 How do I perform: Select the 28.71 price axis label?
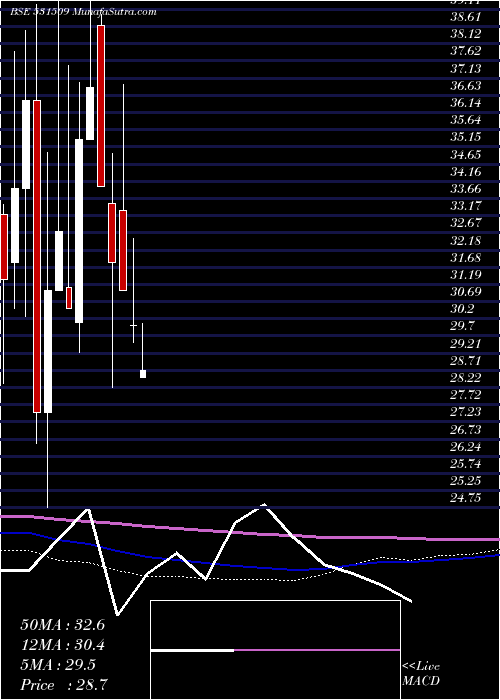466,361
